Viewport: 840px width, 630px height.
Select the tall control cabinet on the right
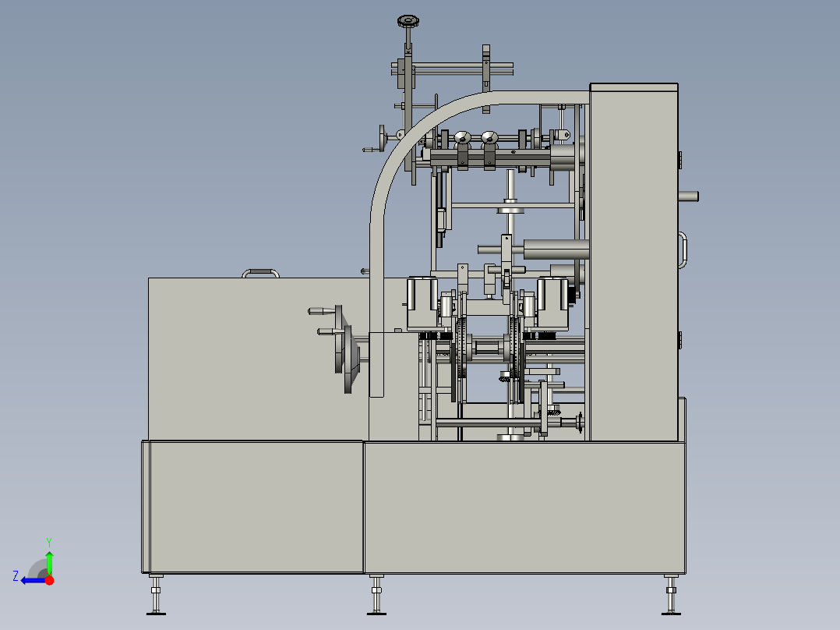[x=634, y=262]
